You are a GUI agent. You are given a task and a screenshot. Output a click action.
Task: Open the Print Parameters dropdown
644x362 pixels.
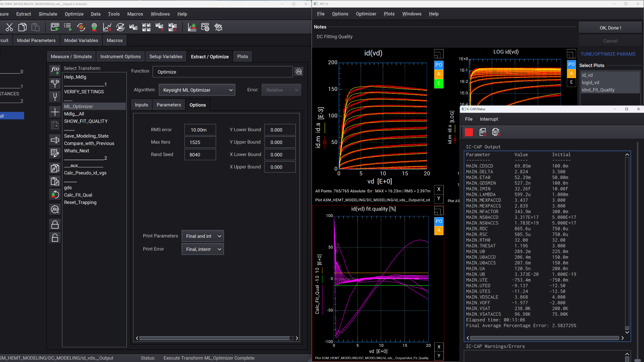click(x=202, y=236)
